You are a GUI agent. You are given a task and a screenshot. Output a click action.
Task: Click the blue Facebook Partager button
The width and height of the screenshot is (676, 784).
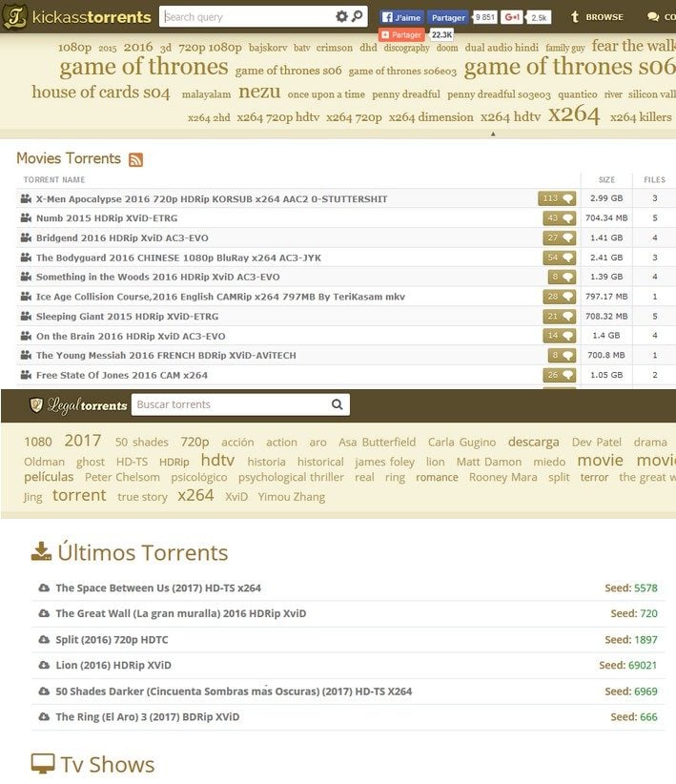(x=448, y=17)
